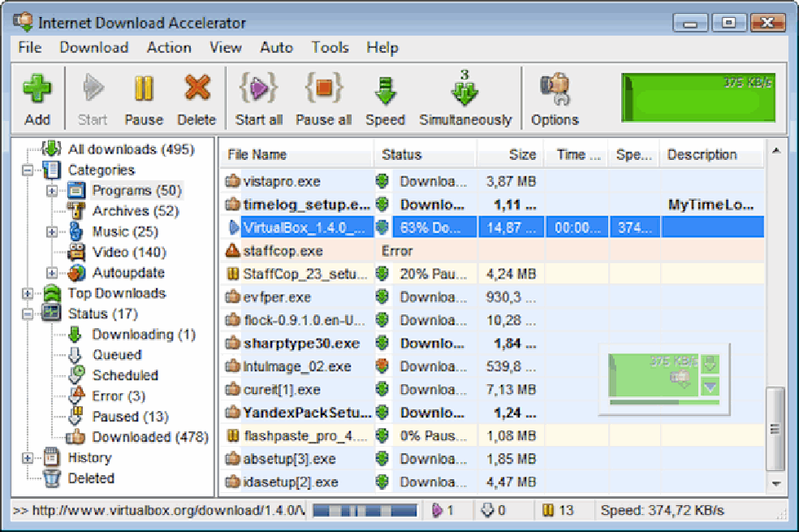The image size is (799, 532).
Task: Select the Video (140) category
Action: coord(129,253)
